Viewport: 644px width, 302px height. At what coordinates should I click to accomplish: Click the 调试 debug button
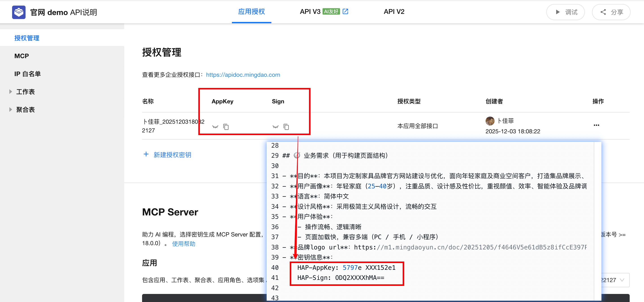coord(565,12)
